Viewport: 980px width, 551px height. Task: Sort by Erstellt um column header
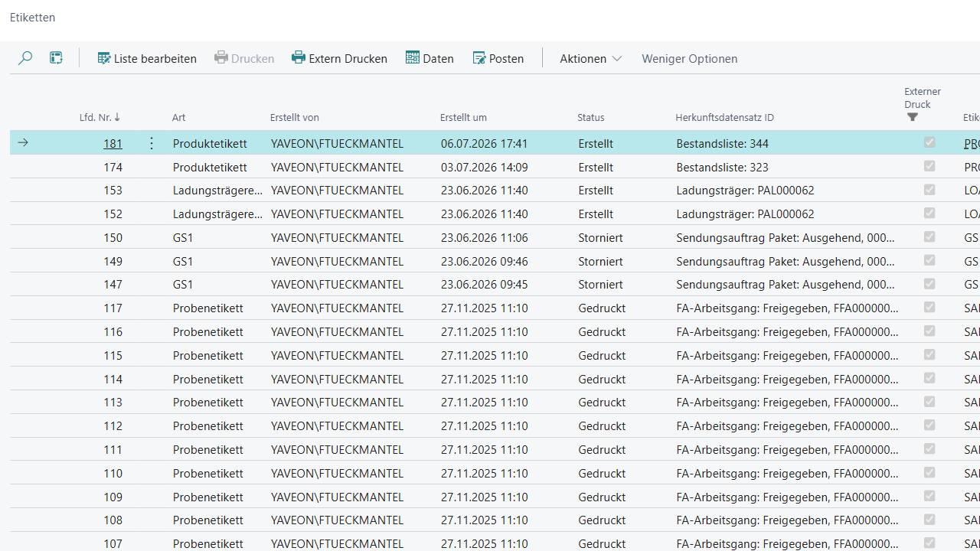pos(463,117)
